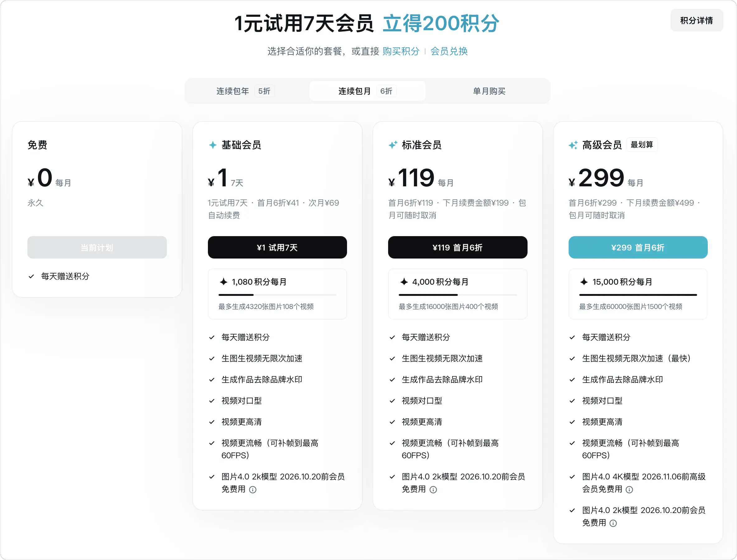
Task: Click the ¥1 试用7天 button
Action: (277, 247)
